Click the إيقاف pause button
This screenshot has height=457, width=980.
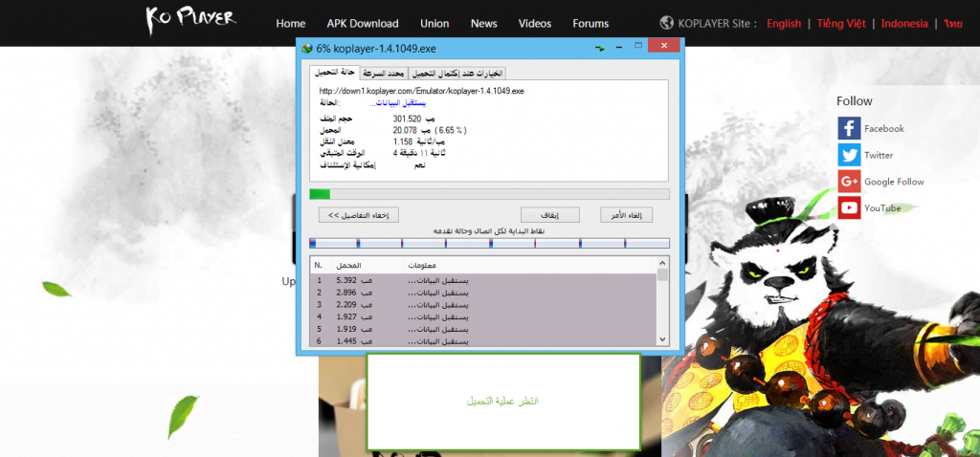[x=550, y=215]
